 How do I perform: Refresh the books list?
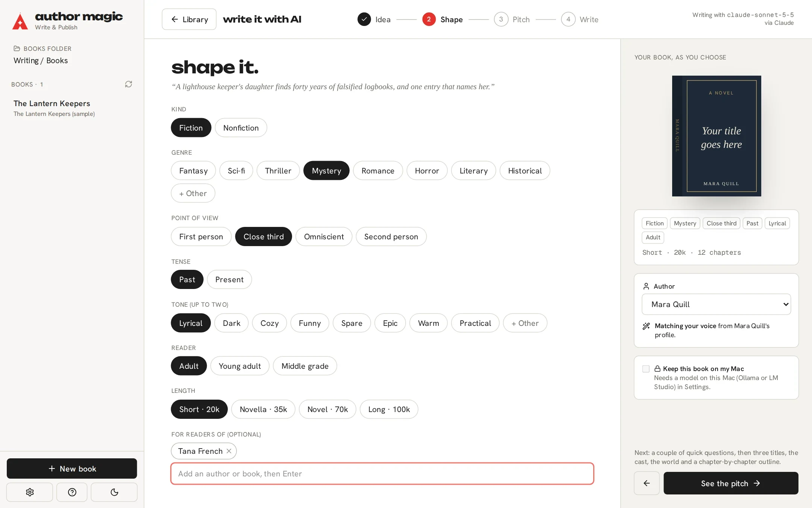pyautogui.click(x=129, y=84)
